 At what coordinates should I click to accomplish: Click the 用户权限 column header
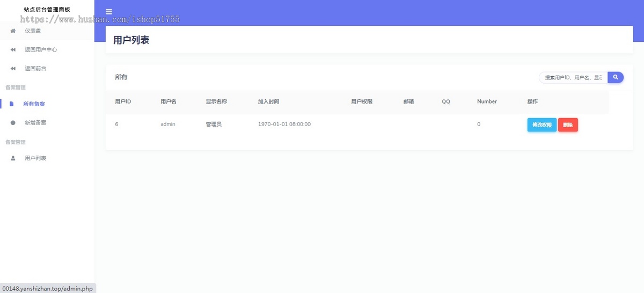(362, 101)
